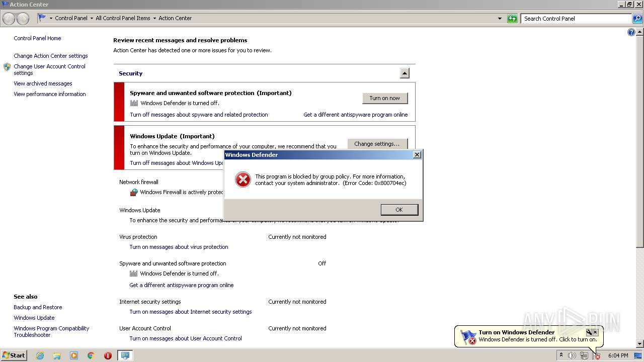Turn on messages about virus protection
The image size is (644, 362).
pos(179,247)
